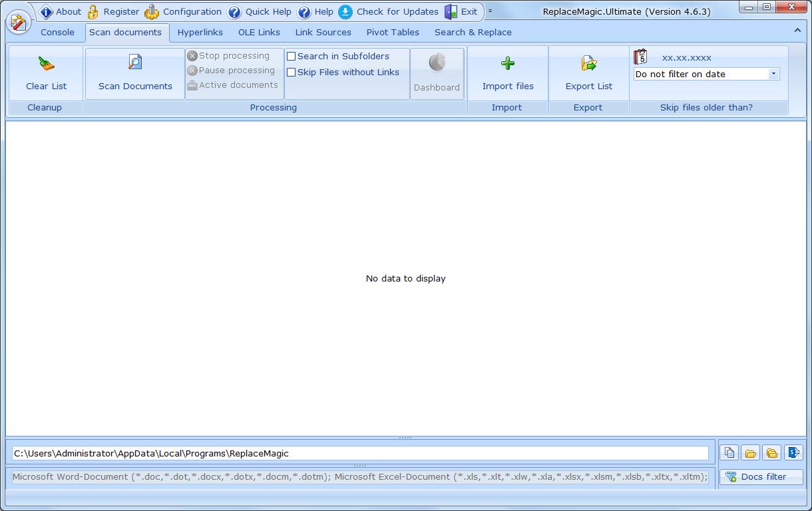The width and height of the screenshot is (812, 511).
Task: Switch to the Console tab
Action: (x=57, y=32)
